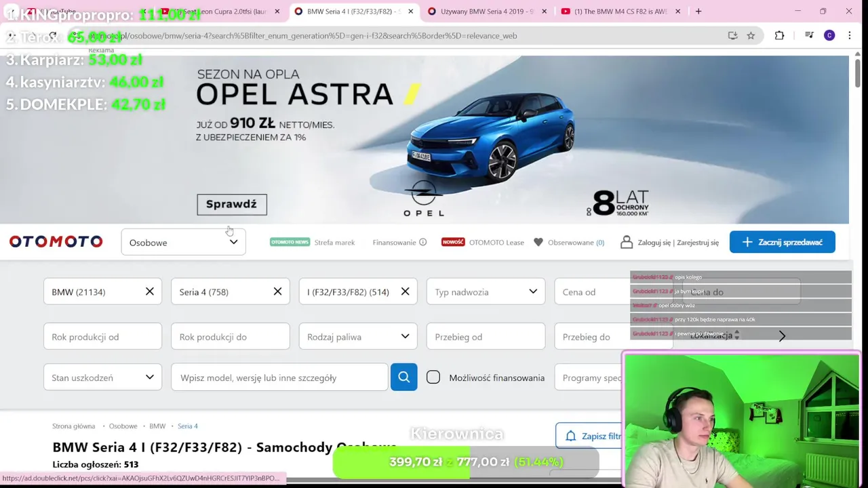Focus Rok produkcji od field

(x=102, y=337)
